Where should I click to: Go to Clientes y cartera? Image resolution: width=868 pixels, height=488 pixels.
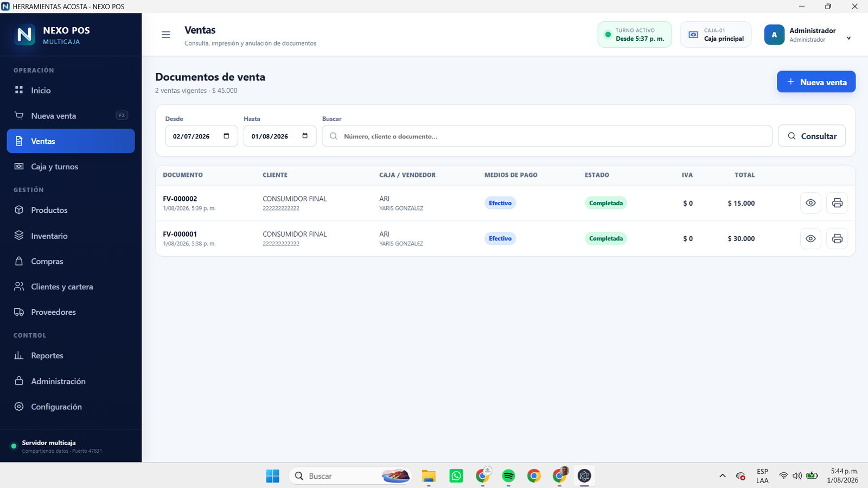click(x=71, y=287)
